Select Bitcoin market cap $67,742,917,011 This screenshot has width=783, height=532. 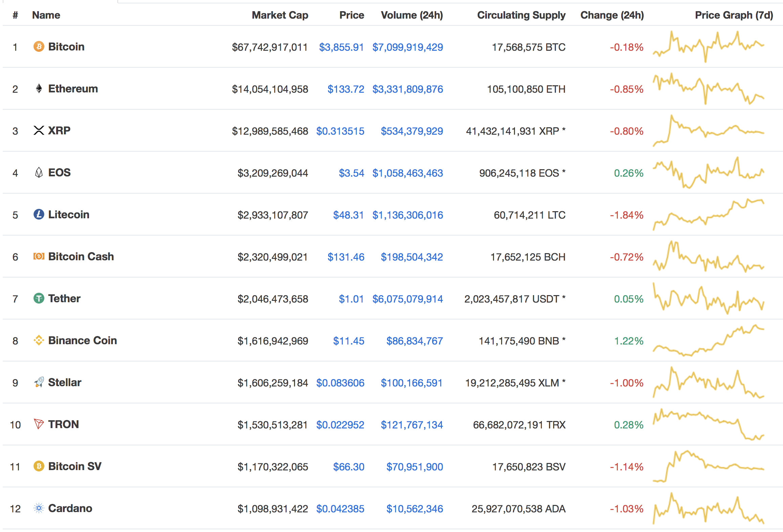270,47
